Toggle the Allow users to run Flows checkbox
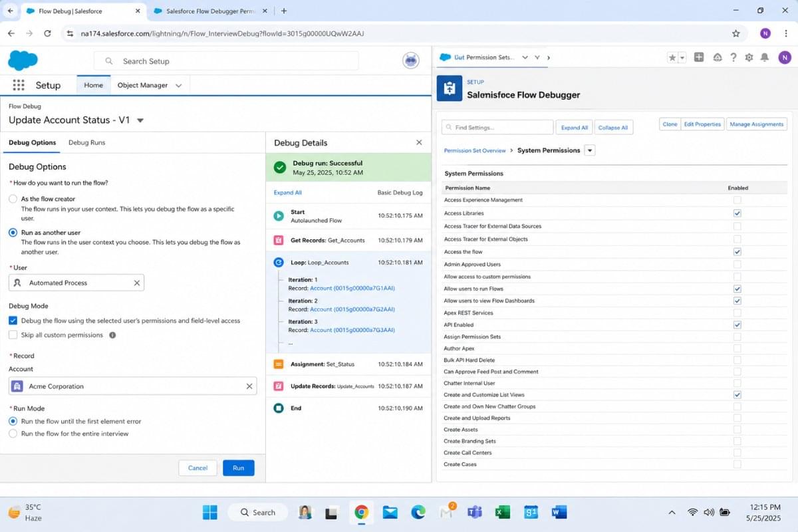The width and height of the screenshot is (798, 532). pos(737,289)
